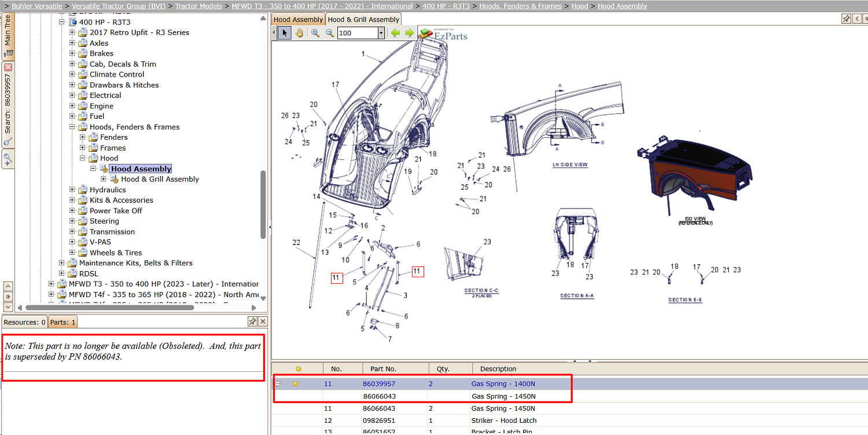This screenshot has height=435, width=868.
Task: Open Hoods, Fenders & Frames breadcrumb link
Action: coord(521,6)
